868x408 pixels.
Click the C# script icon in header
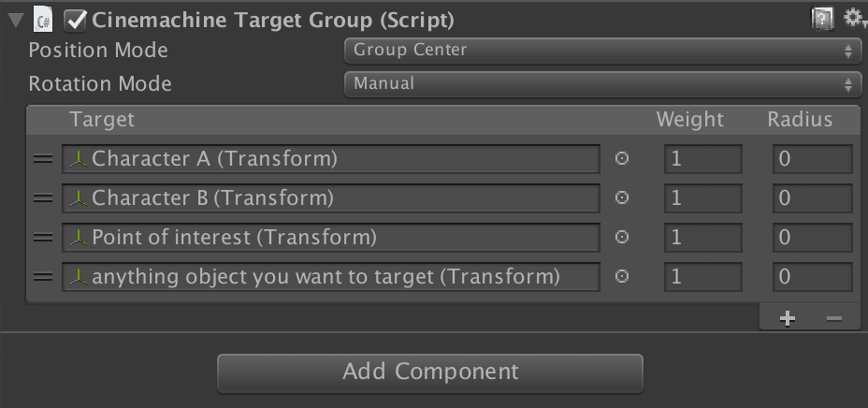43,21
